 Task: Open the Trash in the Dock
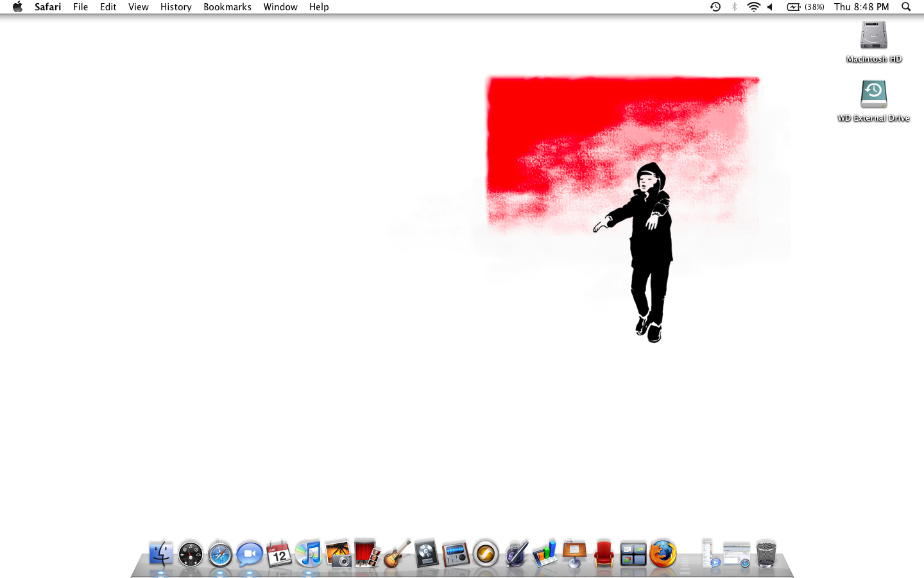(x=766, y=554)
